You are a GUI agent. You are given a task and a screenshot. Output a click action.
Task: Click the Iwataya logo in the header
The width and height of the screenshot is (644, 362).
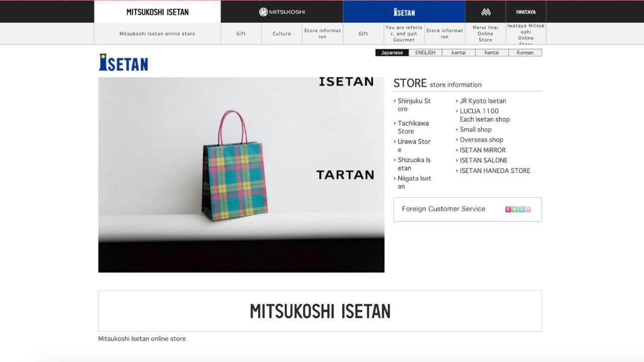click(x=526, y=12)
